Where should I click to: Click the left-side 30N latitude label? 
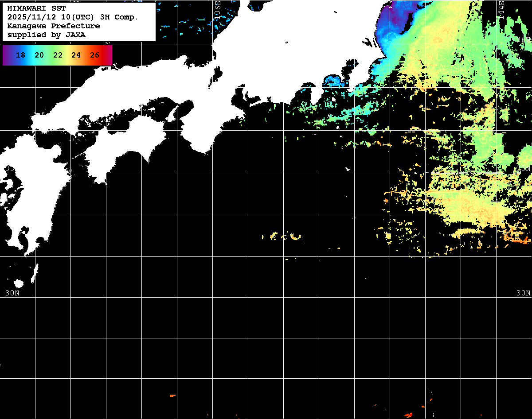pyautogui.click(x=12, y=293)
